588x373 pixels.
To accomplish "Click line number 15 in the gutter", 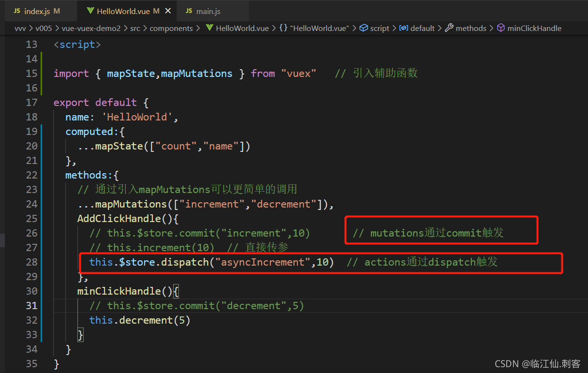I will coord(31,74).
